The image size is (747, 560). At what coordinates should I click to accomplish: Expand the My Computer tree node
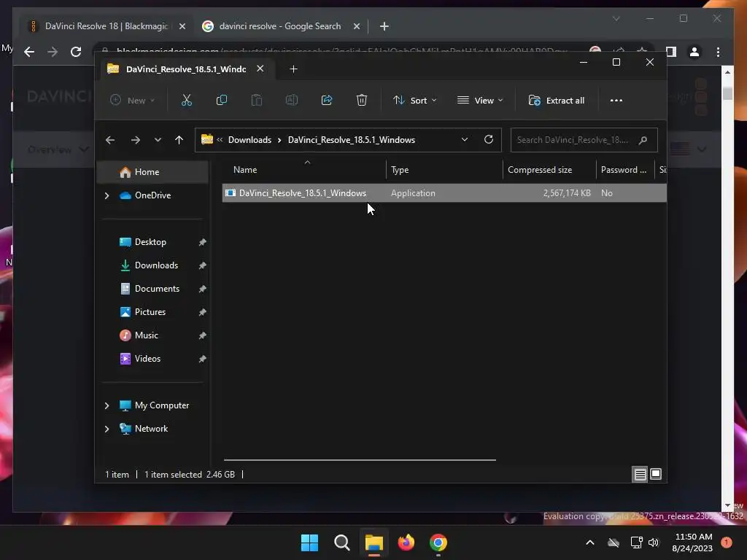point(107,405)
